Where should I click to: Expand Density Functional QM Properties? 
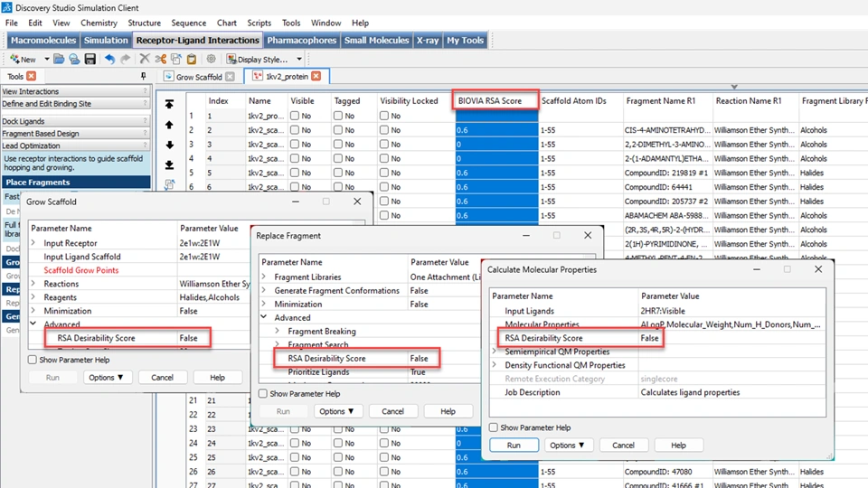tap(495, 365)
